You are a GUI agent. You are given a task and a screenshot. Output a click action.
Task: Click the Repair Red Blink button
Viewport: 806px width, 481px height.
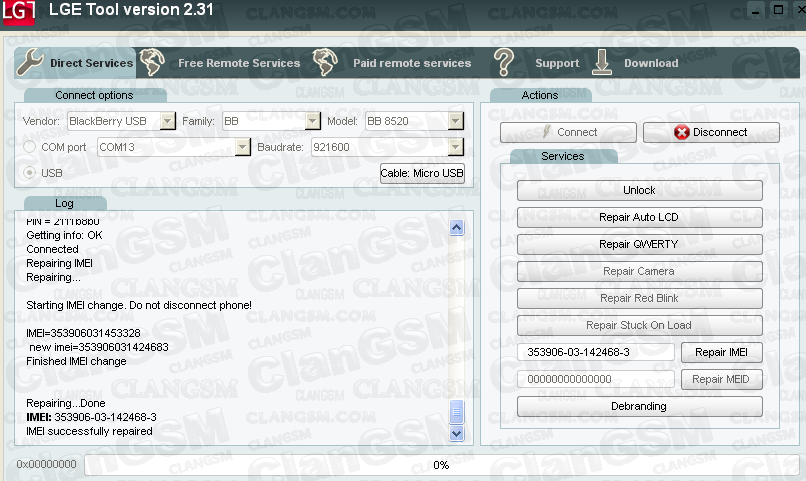click(639, 298)
